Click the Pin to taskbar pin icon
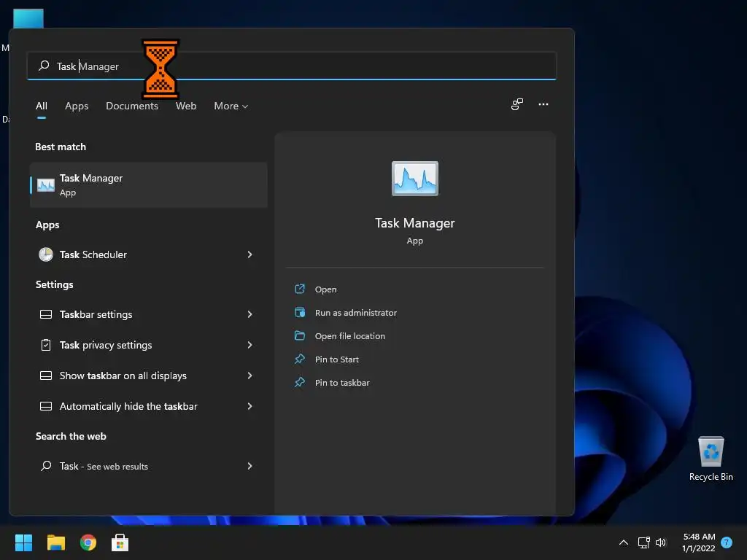 pos(300,382)
